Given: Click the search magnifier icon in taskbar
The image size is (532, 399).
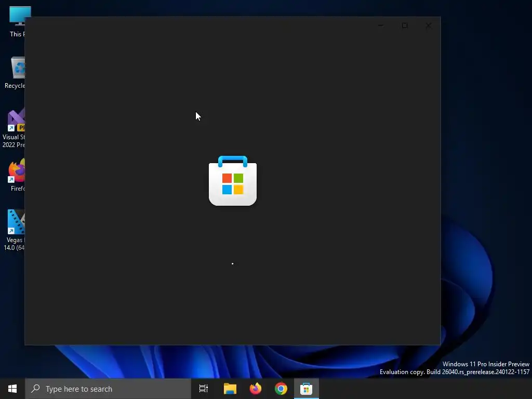Looking at the screenshot, I should tap(36, 389).
